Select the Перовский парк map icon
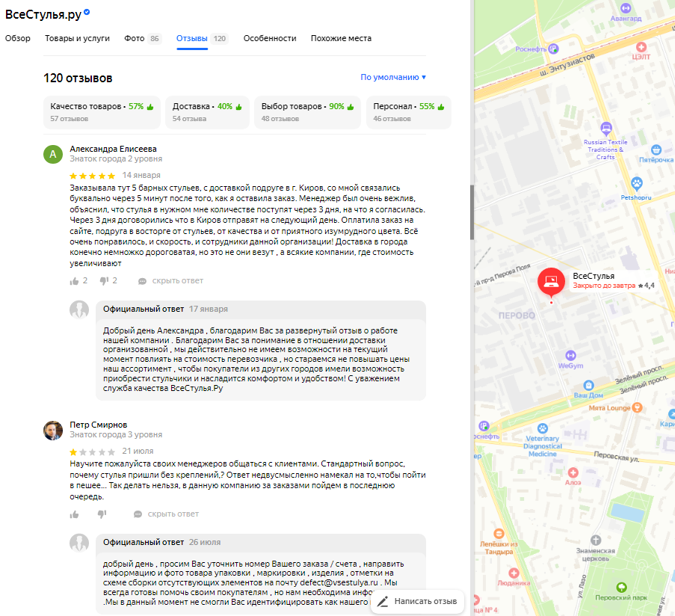The image size is (675, 616). [x=621, y=587]
